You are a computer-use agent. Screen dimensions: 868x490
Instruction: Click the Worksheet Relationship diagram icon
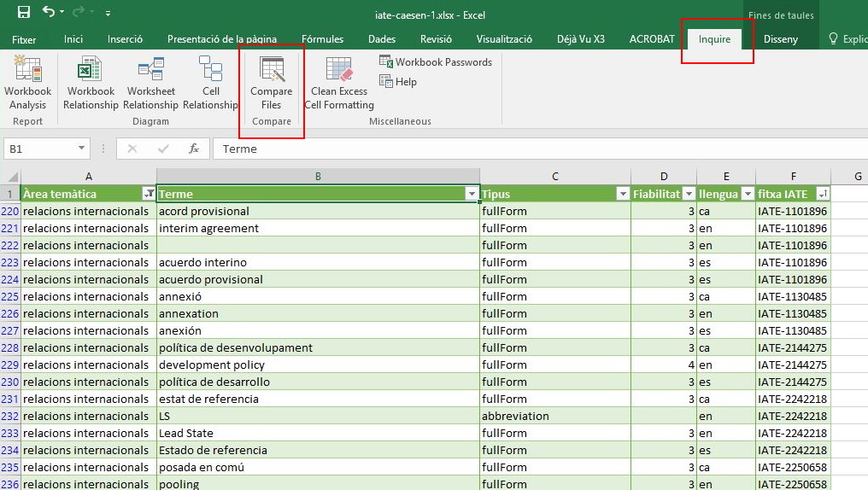pyautogui.click(x=150, y=83)
